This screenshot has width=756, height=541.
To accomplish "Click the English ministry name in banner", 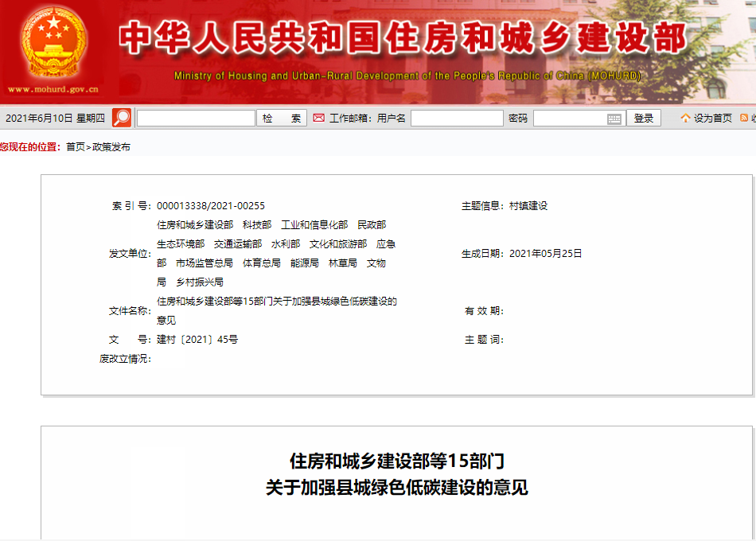I will click(x=407, y=76).
